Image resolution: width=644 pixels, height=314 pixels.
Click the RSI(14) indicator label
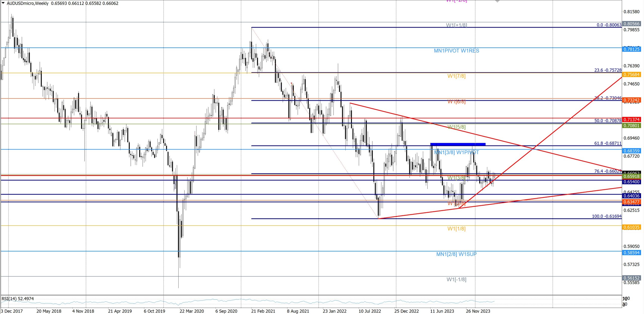[18, 299]
